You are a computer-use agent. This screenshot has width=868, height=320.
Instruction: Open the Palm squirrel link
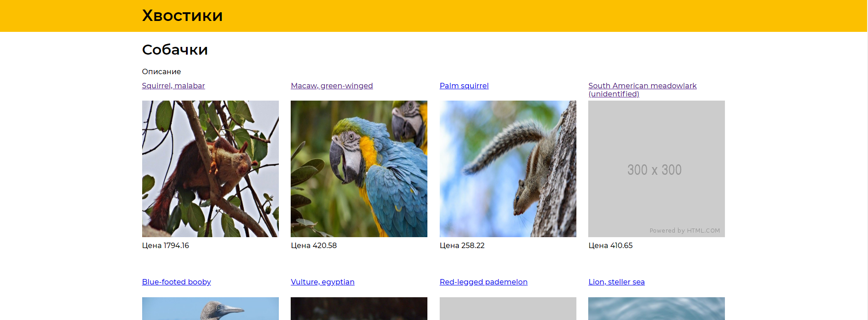pyautogui.click(x=464, y=86)
